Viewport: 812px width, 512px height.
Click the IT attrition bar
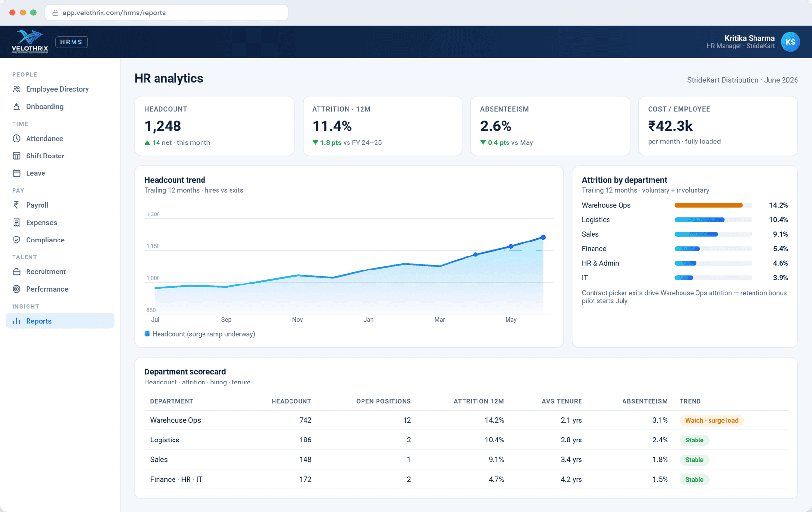point(684,278)
